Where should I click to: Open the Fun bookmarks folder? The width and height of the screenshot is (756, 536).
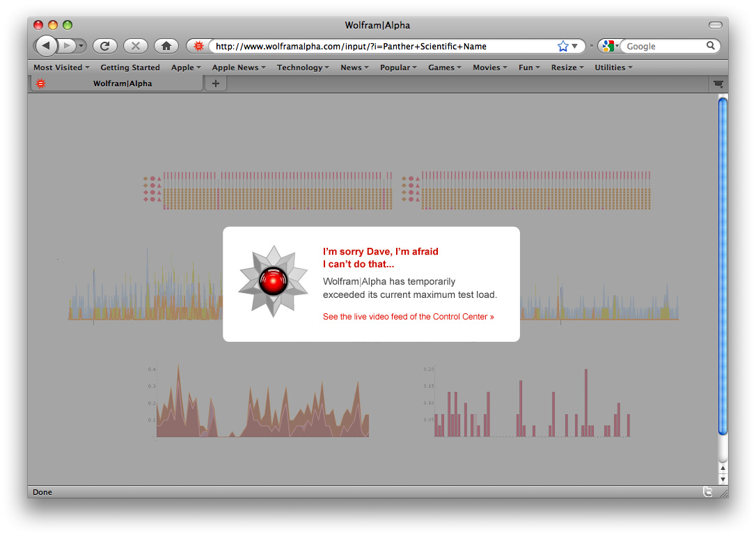[x=529, y=68]
